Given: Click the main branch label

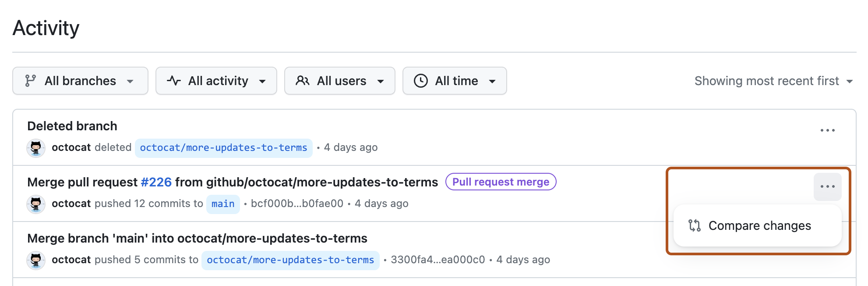Looking at the screenshot, I should (x=223, y=204).
